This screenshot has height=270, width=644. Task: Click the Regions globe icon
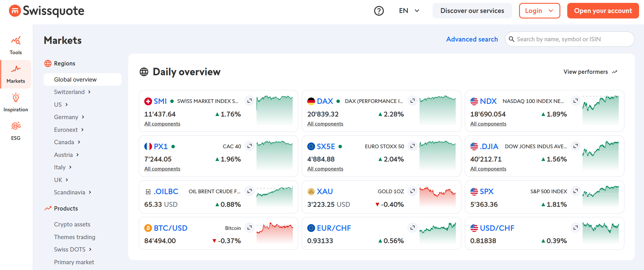[48, 63]
